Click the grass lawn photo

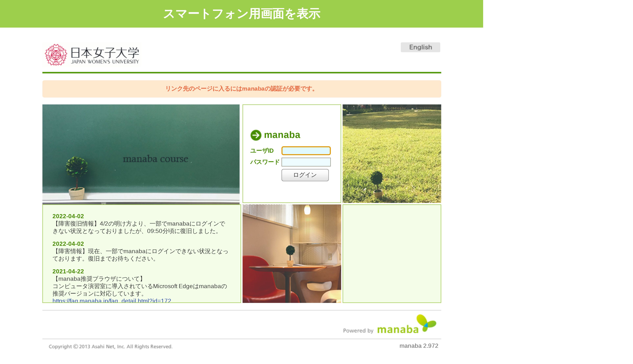click(x=392, y=154)
